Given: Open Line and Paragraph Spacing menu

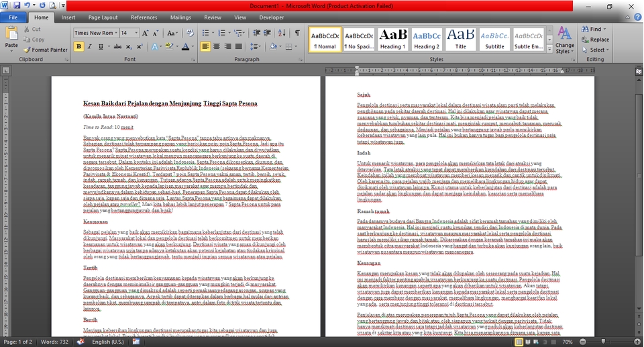Looking at the screenshot, I should point(256,46).
